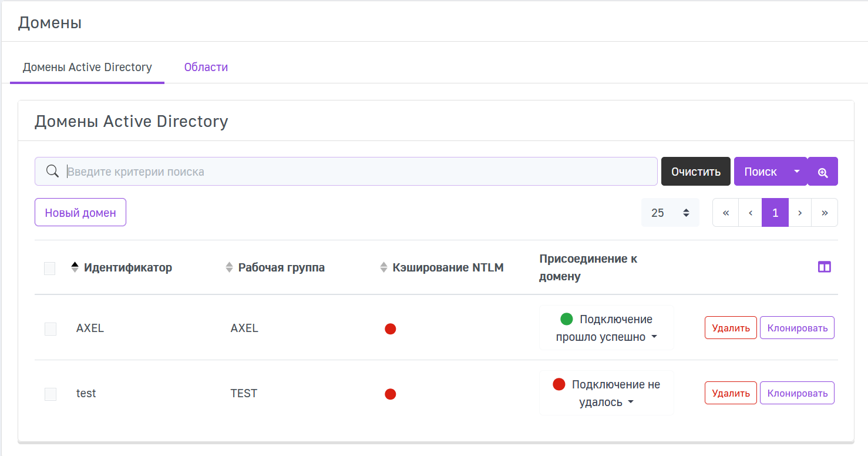The image size is (868, 456).
Task: Expand the Поиск button dropdown arrow
Action: coord(797,172)
